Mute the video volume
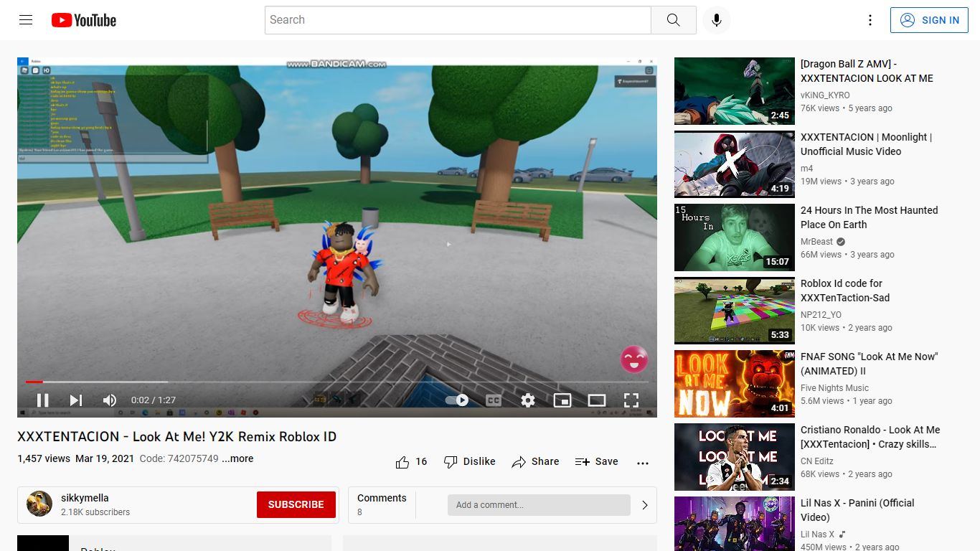 pyautogui.click(x=110, y=400)
